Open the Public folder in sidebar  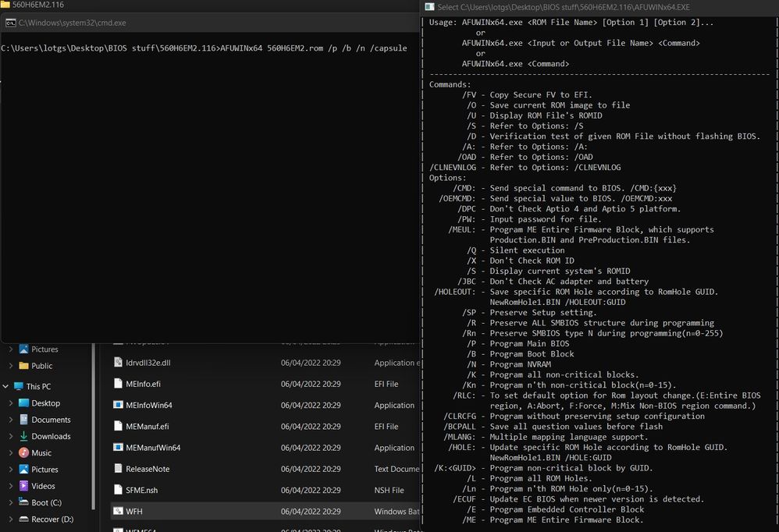[x=41, y=366]
